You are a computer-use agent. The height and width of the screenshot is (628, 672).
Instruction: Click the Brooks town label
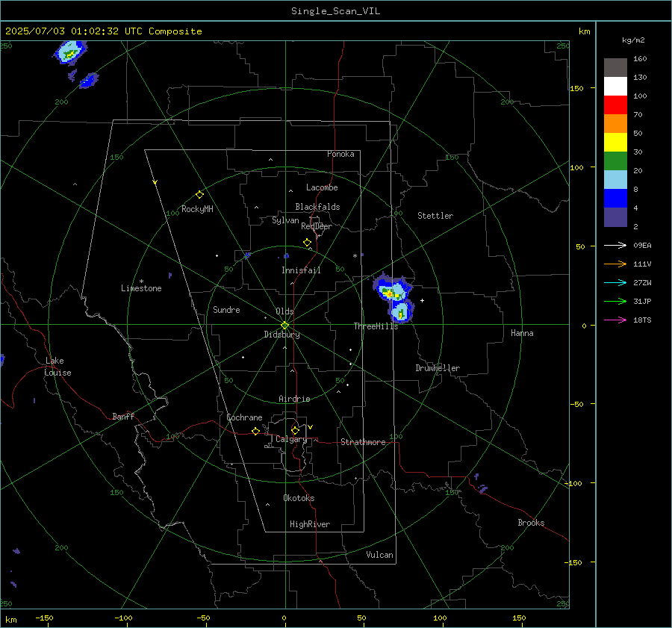click(531, 523)
